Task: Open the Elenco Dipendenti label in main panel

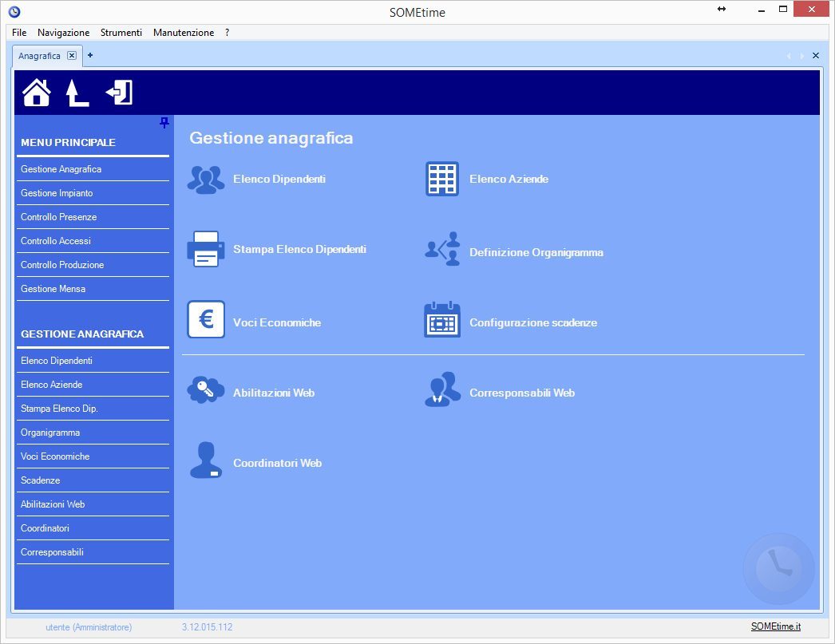Action: 279,180
